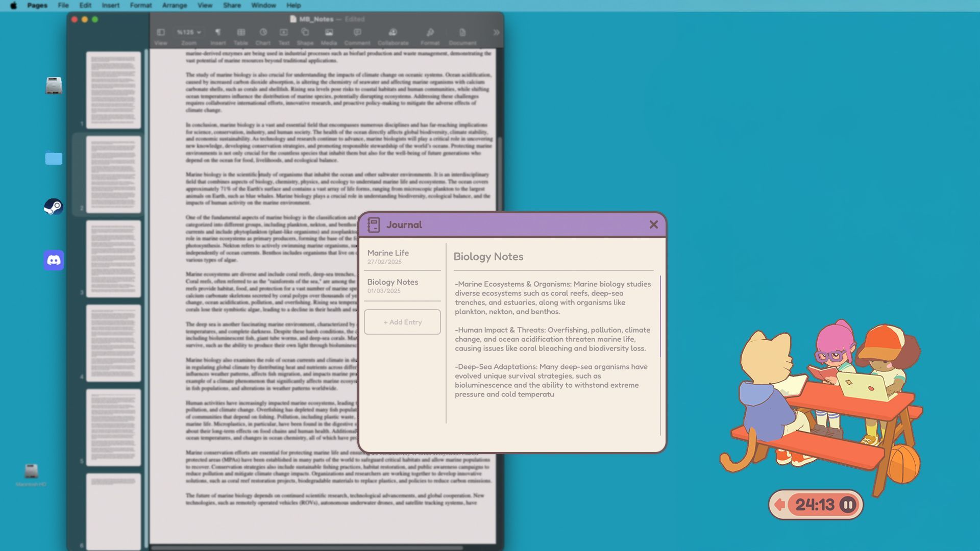This screenshot has width=980, height=551.
Task: Open the Window menu
Action: click(263, 5)
